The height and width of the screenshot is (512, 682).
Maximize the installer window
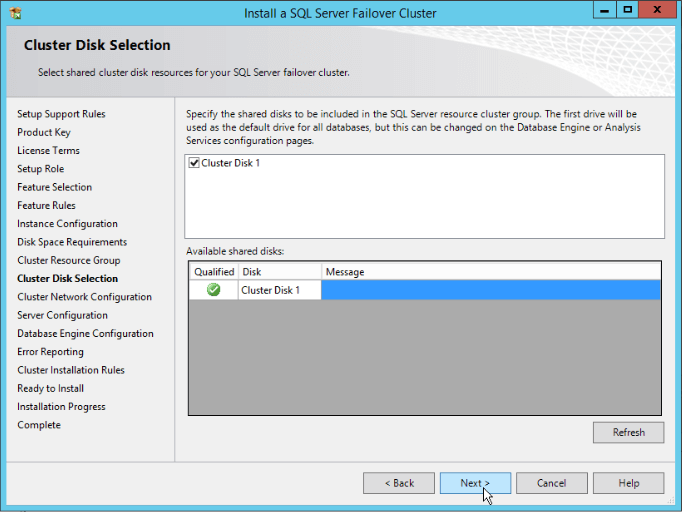(x=627, y=10)
